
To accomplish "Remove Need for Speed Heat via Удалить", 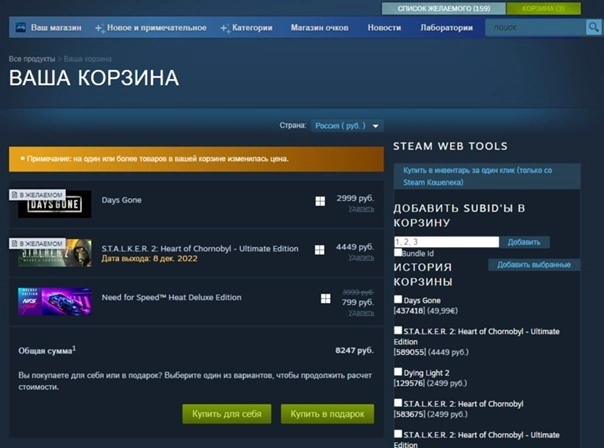I will click(x=361, y=313).
